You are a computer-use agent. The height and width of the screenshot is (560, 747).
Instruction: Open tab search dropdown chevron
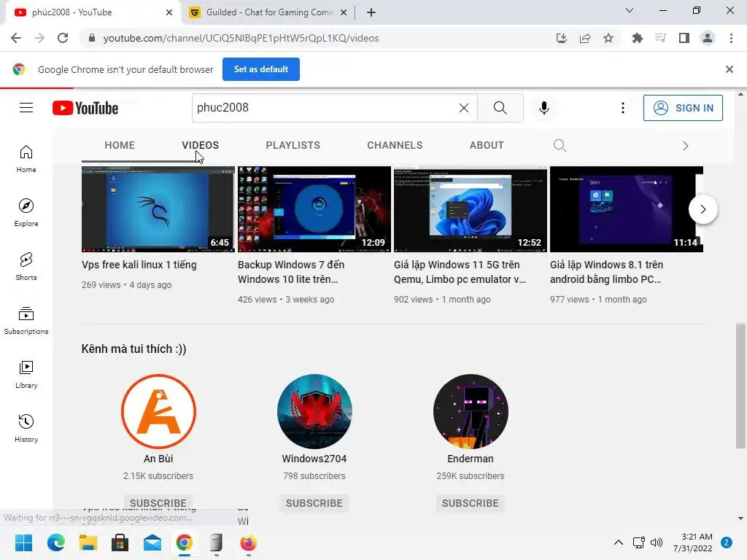click(630, 10)
